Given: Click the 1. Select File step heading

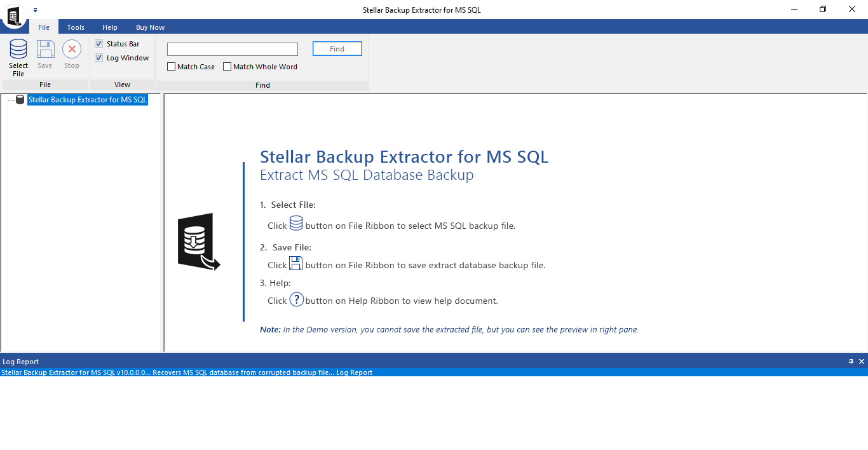Looking at the screenshot, I should (288, 205).
